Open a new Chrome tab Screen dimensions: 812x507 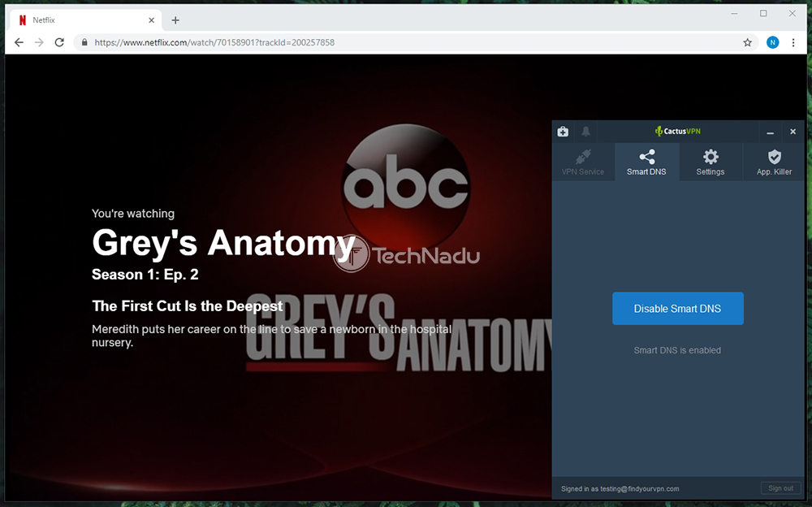175,20
